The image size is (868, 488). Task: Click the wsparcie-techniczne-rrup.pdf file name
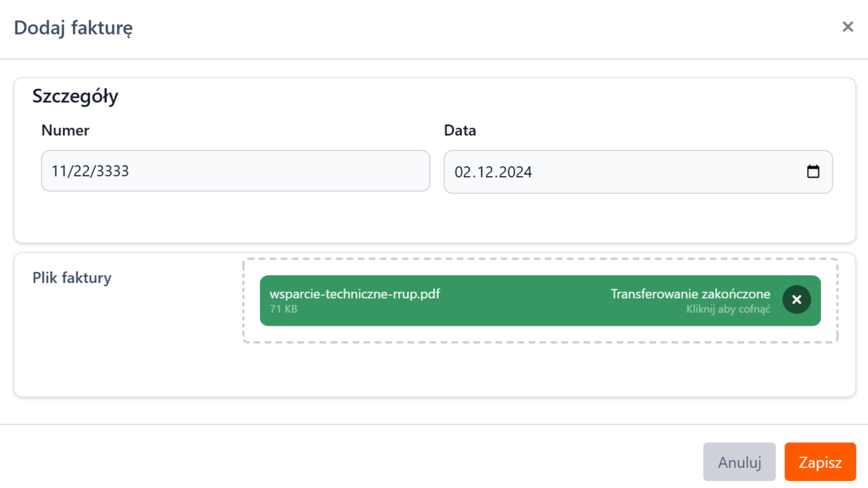[355, 294]
